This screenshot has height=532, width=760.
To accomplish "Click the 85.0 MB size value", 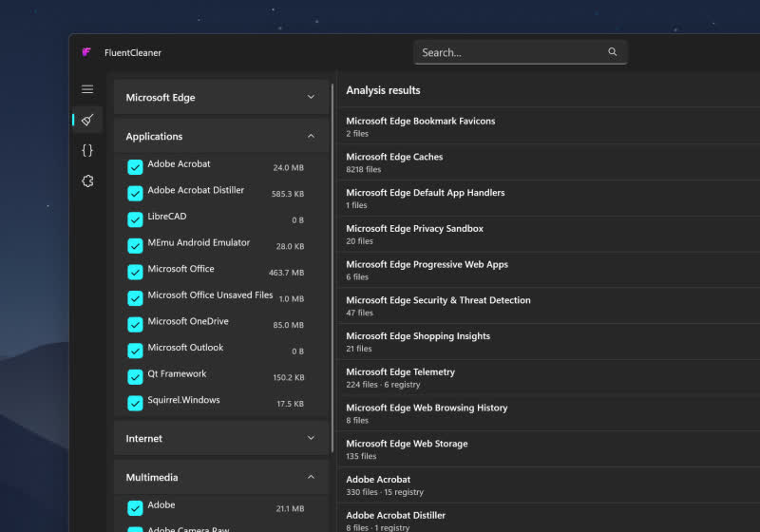I will [289, 325].
